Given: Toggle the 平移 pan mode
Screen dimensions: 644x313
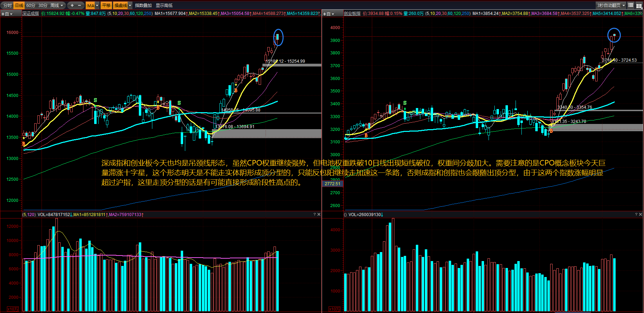Looking at the screenshot, I should click(x=106, y=5).
